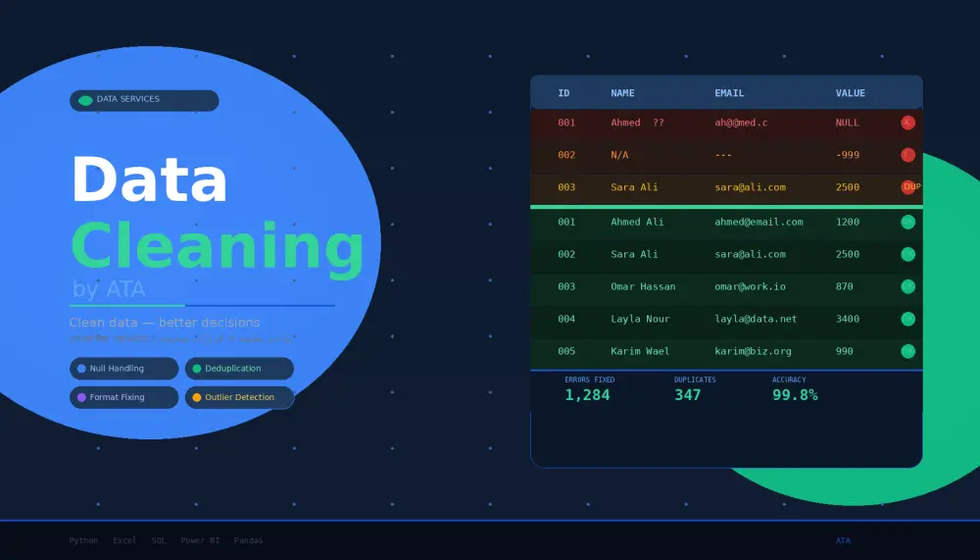Click the green dot in the DATA SERVICES badge
This screenshot has height=560, width=980.
pyautogui.click(x=85, y=101)
